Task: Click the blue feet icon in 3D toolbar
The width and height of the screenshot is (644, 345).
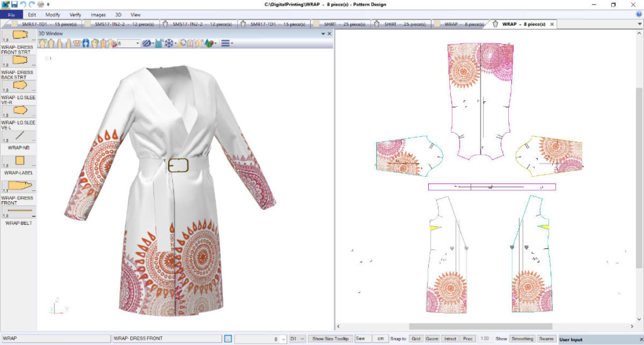Action: (x=86, y=43)
